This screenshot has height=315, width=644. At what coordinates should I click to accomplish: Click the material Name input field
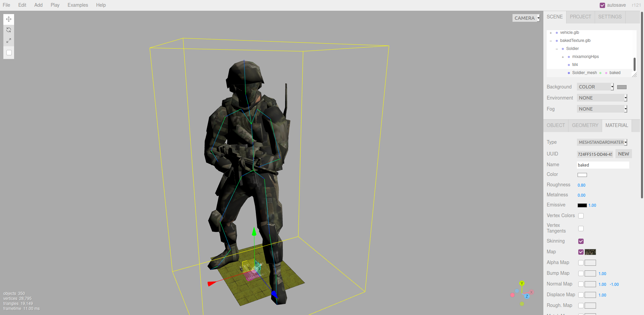pyautogui.click(x=602, y=165)
